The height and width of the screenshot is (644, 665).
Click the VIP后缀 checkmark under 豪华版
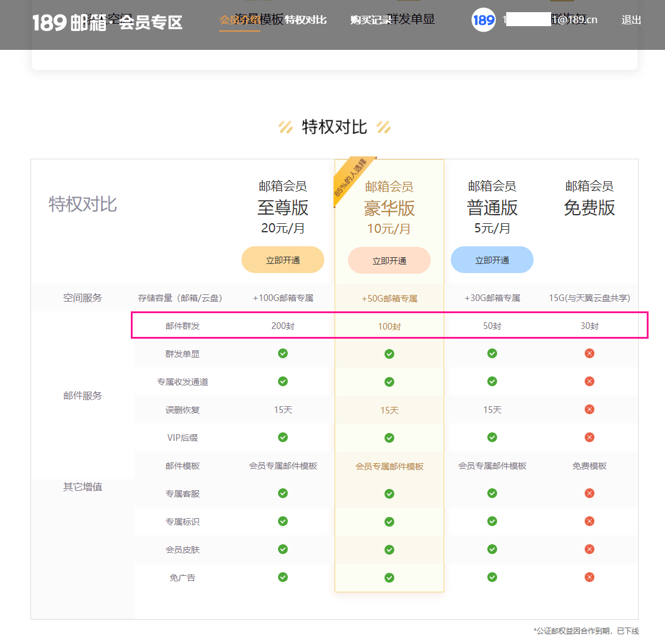389,438
